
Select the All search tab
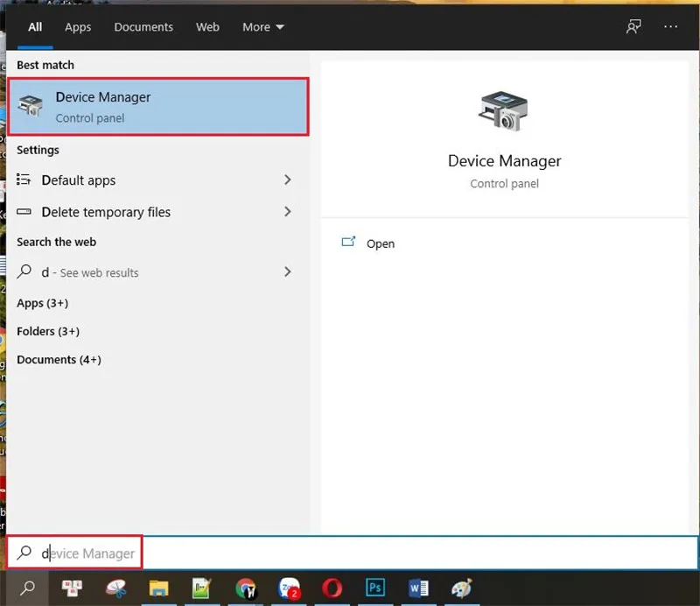click(35, 27)
